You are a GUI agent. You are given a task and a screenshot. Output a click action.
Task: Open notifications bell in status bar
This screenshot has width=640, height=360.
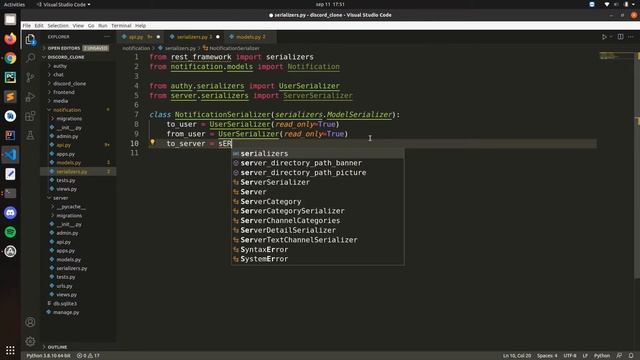[631, 356]
